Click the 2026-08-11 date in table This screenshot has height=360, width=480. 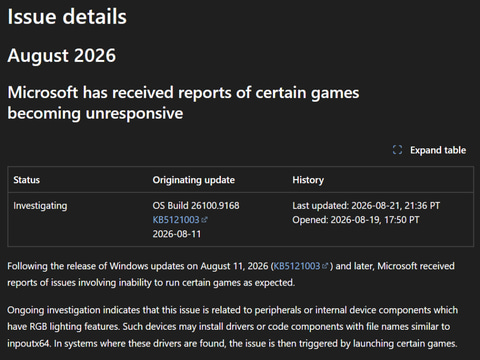pyautogui.click(x=177, y=234)
